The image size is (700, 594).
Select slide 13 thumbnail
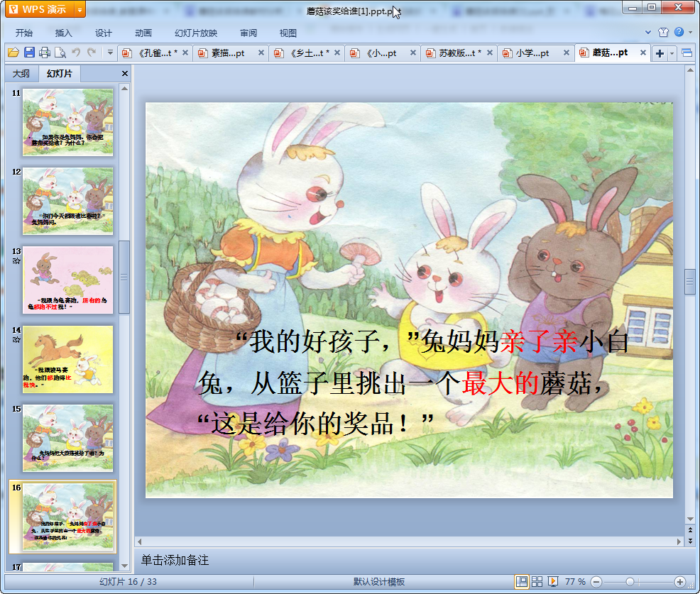[x=68, y=280]
